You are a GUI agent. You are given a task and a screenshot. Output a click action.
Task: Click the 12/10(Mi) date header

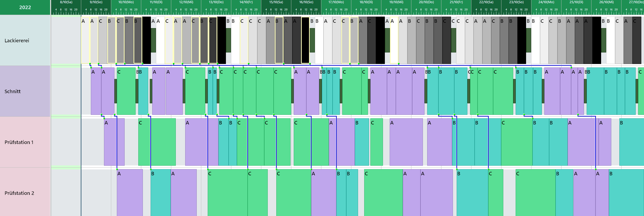click(186, 2)
